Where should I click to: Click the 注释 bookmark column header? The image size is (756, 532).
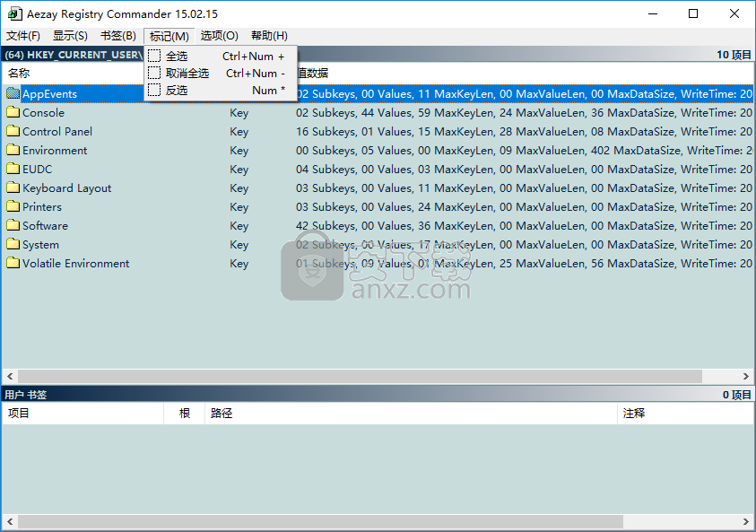[x=685, y=413]
